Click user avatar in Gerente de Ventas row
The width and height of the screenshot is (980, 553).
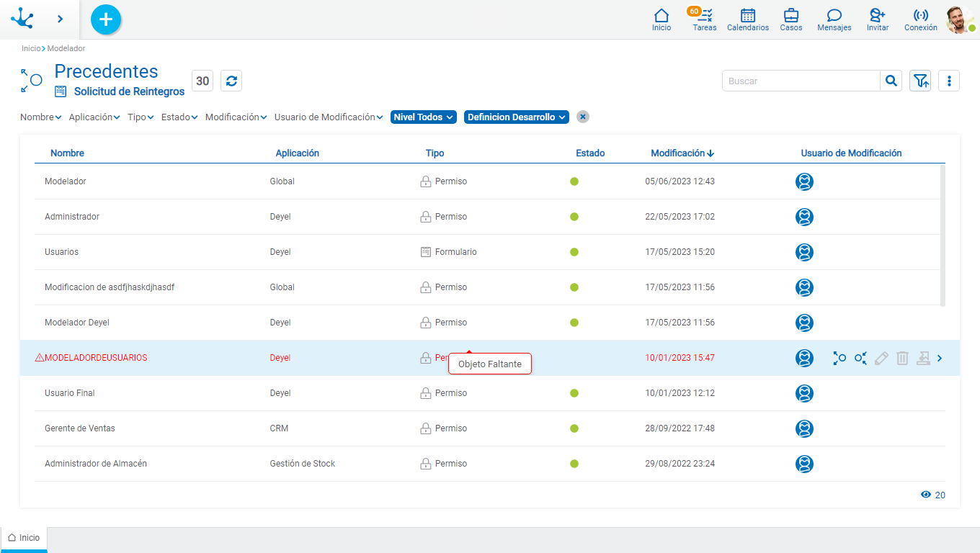click(804, 428)
